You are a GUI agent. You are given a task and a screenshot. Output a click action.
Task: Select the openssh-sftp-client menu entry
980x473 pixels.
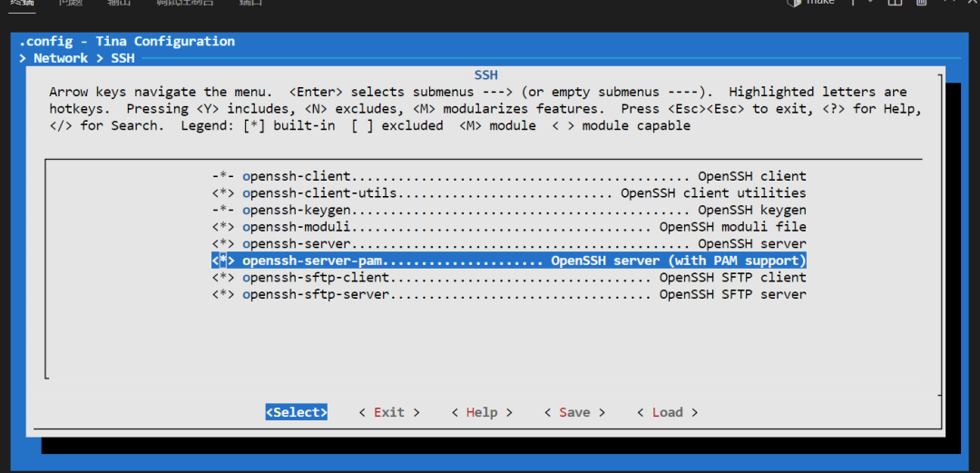[509, 277]
